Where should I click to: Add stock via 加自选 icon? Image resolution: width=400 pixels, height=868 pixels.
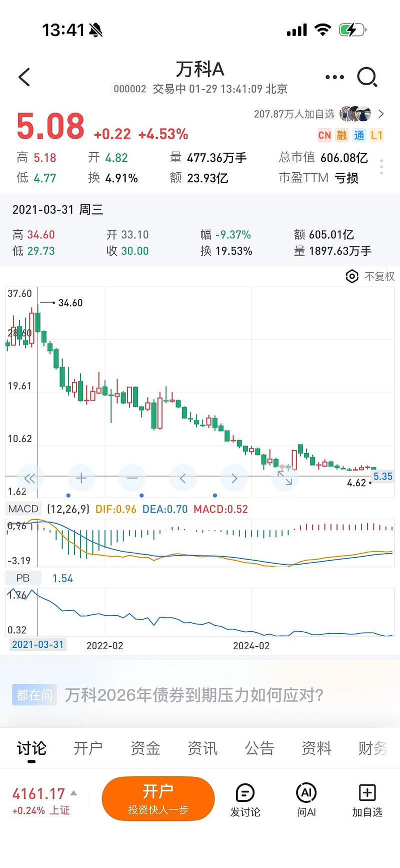[367, 800]
